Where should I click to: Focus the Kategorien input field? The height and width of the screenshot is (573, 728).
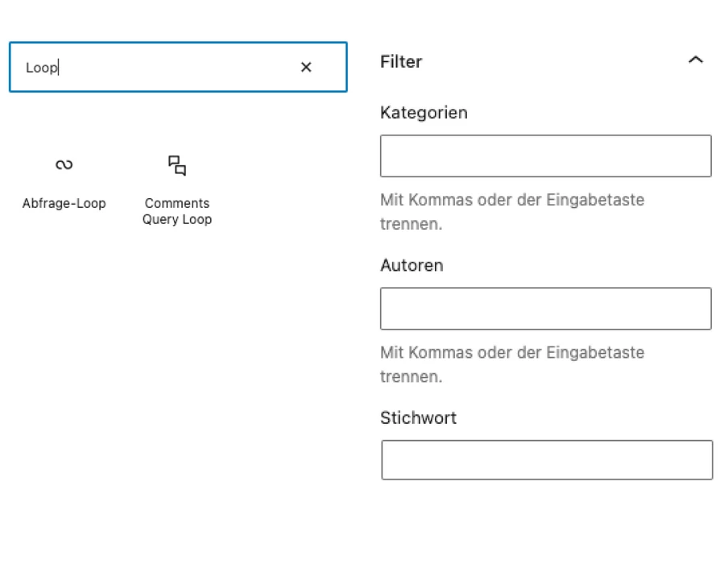coord(545,156)
